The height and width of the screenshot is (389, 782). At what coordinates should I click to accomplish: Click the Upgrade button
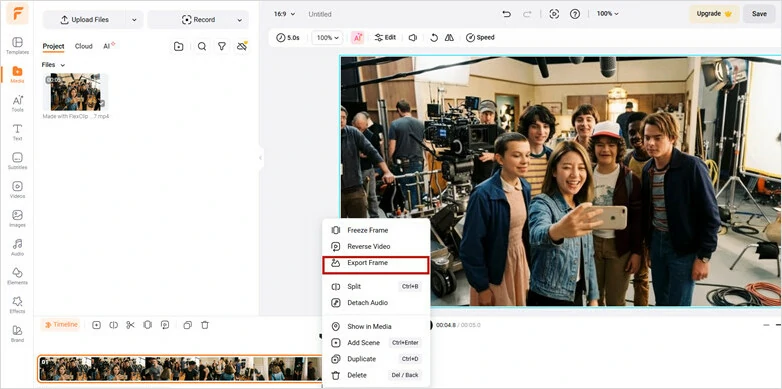(x=714, y=14)
